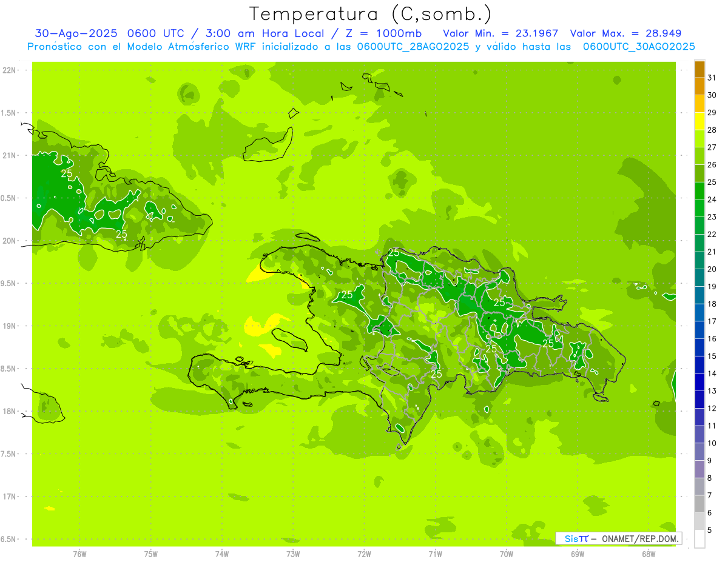728x562 pixels.
Task: Click the 'ONAMET/REP.DOM.' credit label
Action: click(639, 538)
